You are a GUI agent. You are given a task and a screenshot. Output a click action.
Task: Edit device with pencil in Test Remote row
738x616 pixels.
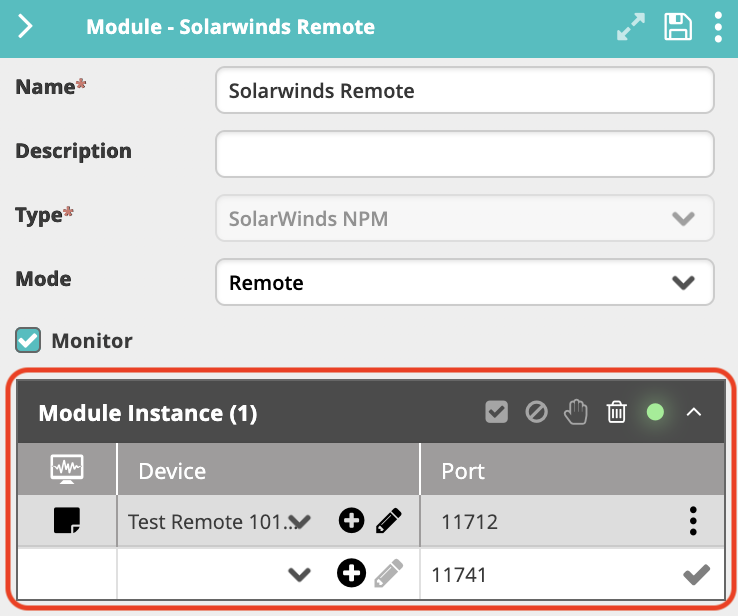click(x=389, y=520)
